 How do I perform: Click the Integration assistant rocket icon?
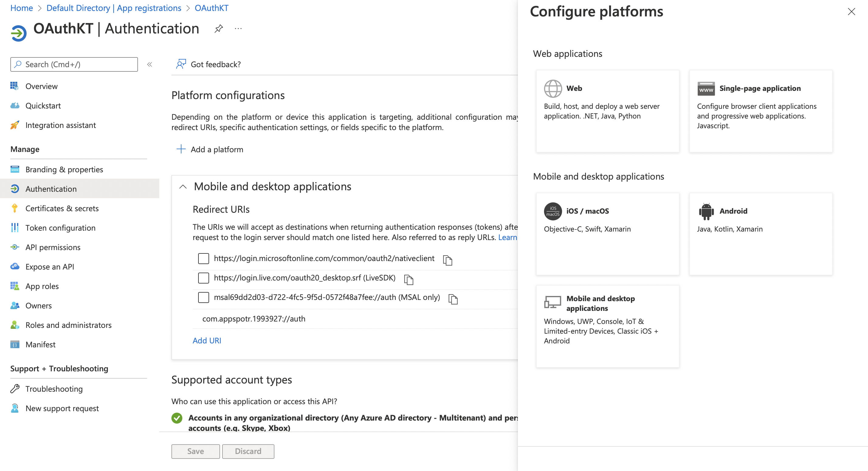15,125
